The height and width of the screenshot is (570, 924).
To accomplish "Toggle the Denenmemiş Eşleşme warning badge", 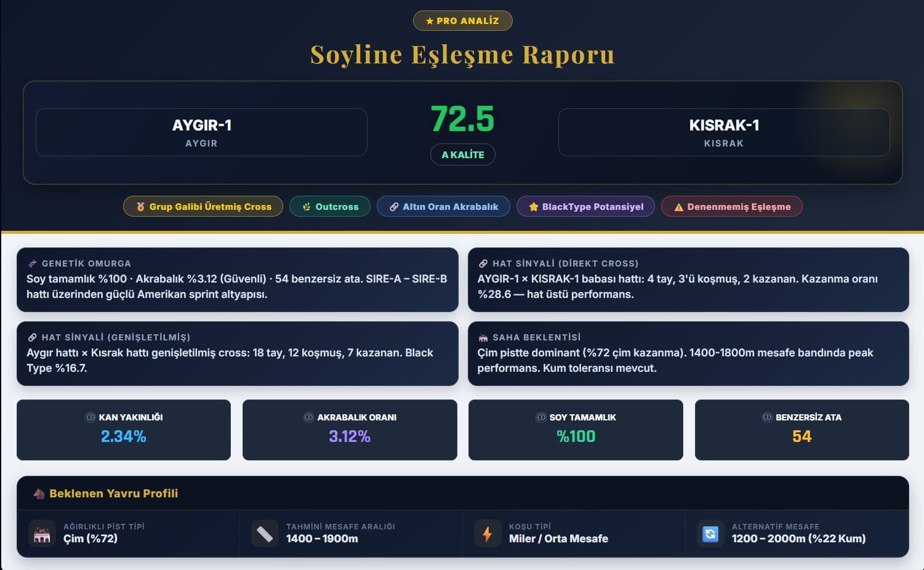I will click(x=731, y=206).
